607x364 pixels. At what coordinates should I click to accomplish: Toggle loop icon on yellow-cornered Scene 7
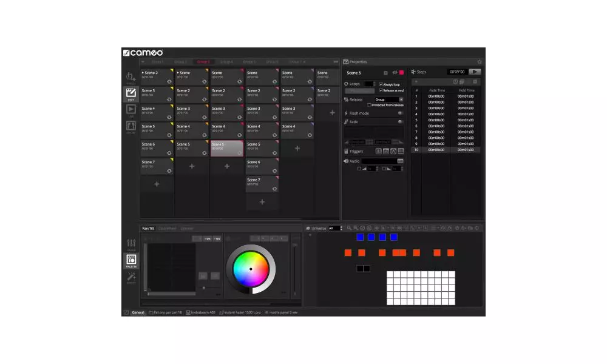(169, 171)
